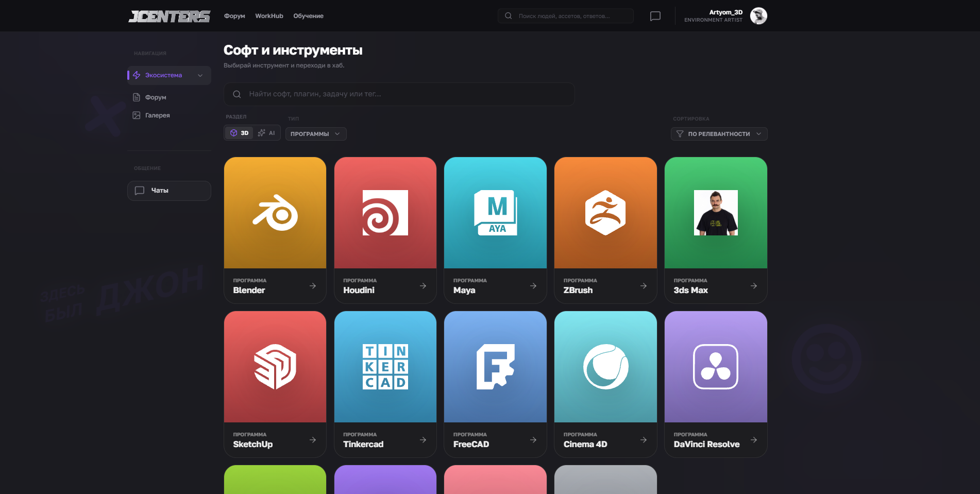The height and width of the screenshot is (494, 980).
Task: Click the arrow on the Maya card
Action: tap(533, 286)
